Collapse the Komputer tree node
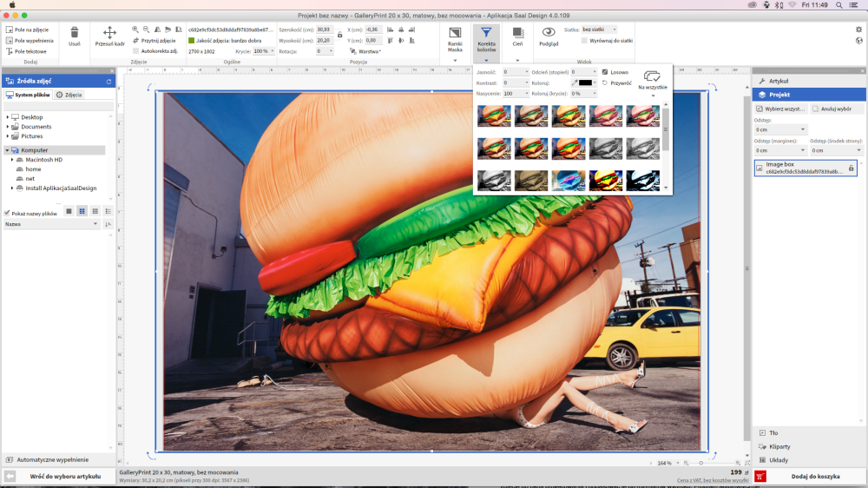 tap(7, 150)
